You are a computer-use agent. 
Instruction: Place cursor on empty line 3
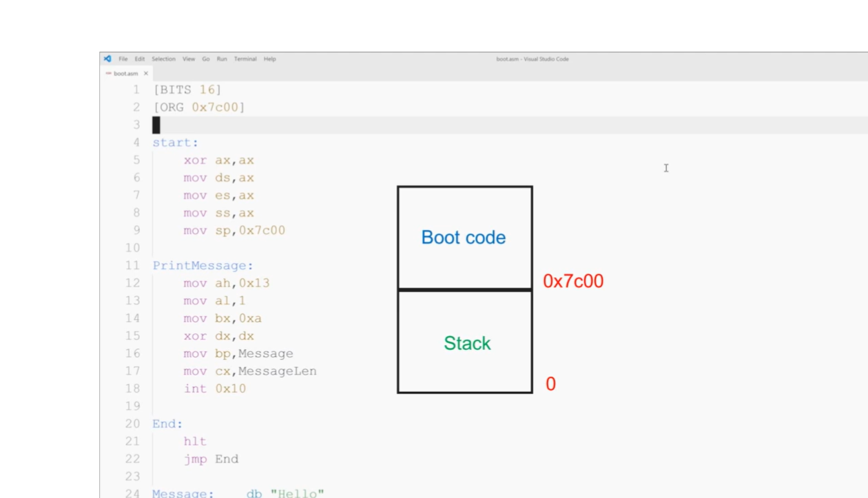pyautogui.click(x=276, y=125)
